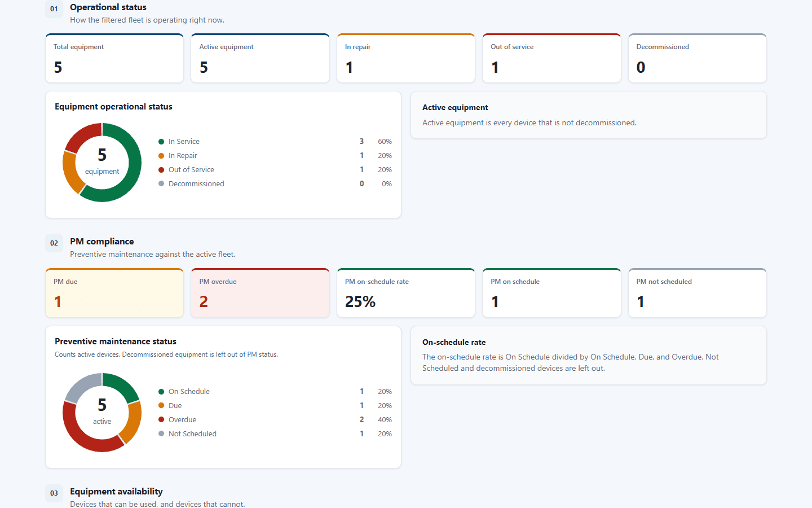The width and height of the screenshot is (812, 508).
Task: Click the 40% value in Overdue row
Action: [x=385, y=420]
